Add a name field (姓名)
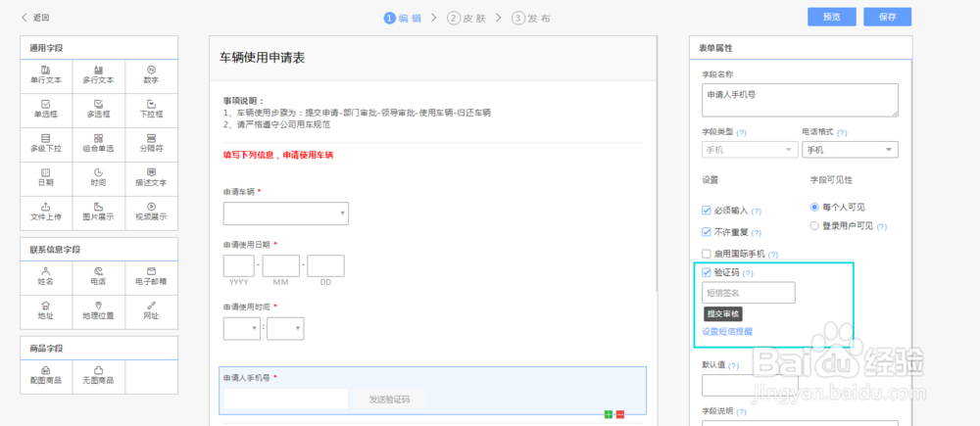The height and width of the screenshot is (426, 980). pyautogui.click(x=46, y=277)
